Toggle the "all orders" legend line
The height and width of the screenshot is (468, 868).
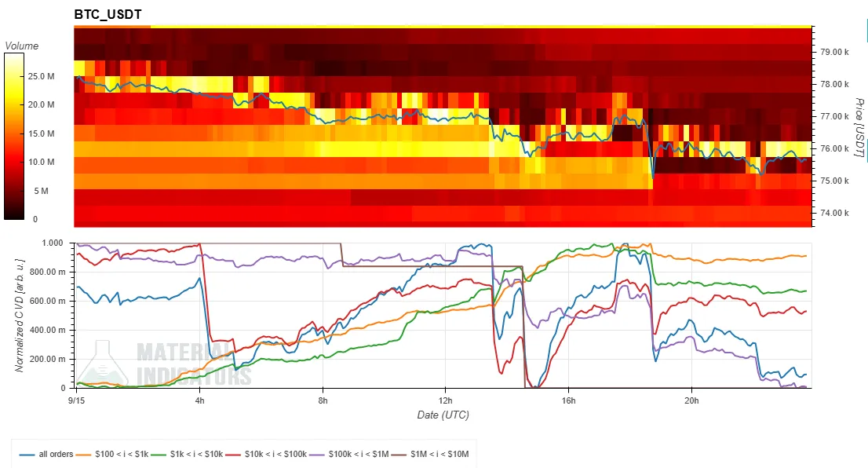click(46, 454)
